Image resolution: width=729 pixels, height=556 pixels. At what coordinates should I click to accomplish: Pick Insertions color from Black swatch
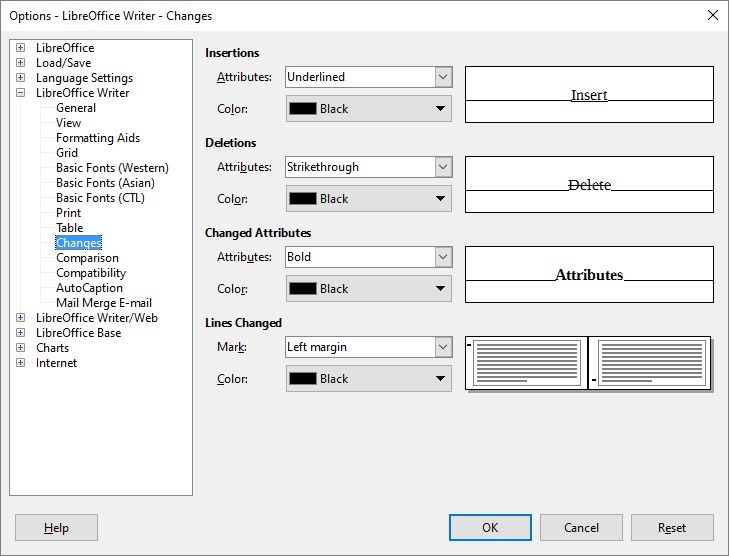[368, 109]
